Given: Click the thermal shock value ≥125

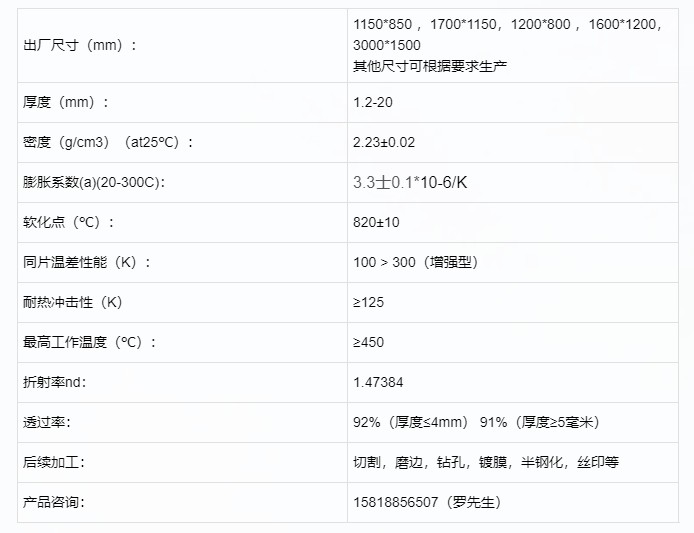Looking at the screenshot, I should coord(369,302).
